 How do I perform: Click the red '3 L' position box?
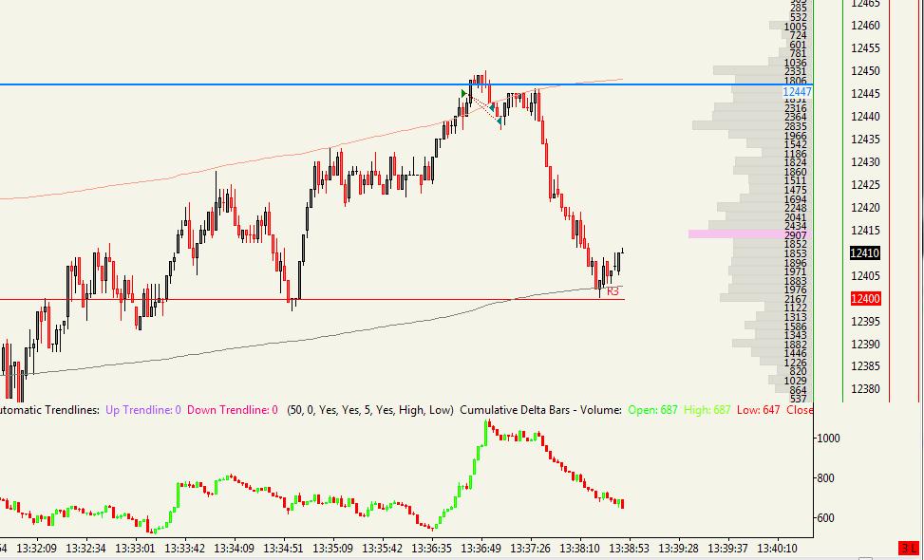tap(911, 549)
